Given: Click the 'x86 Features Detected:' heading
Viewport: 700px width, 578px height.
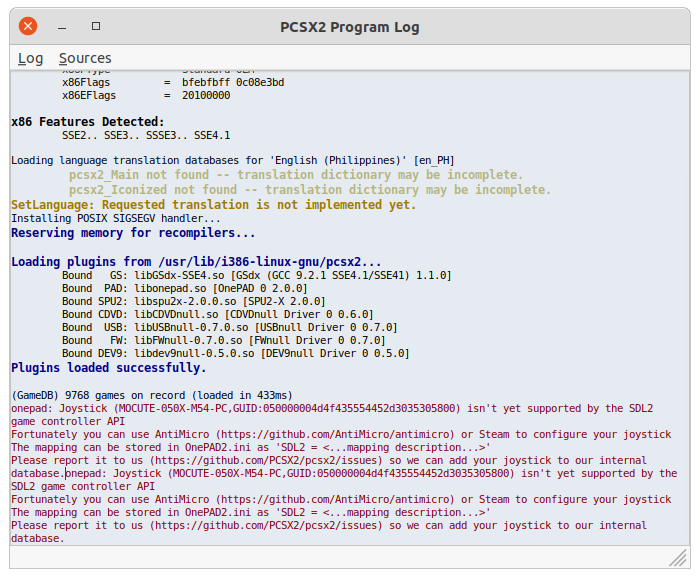Looking at the screenshot, I should [88, 122].
